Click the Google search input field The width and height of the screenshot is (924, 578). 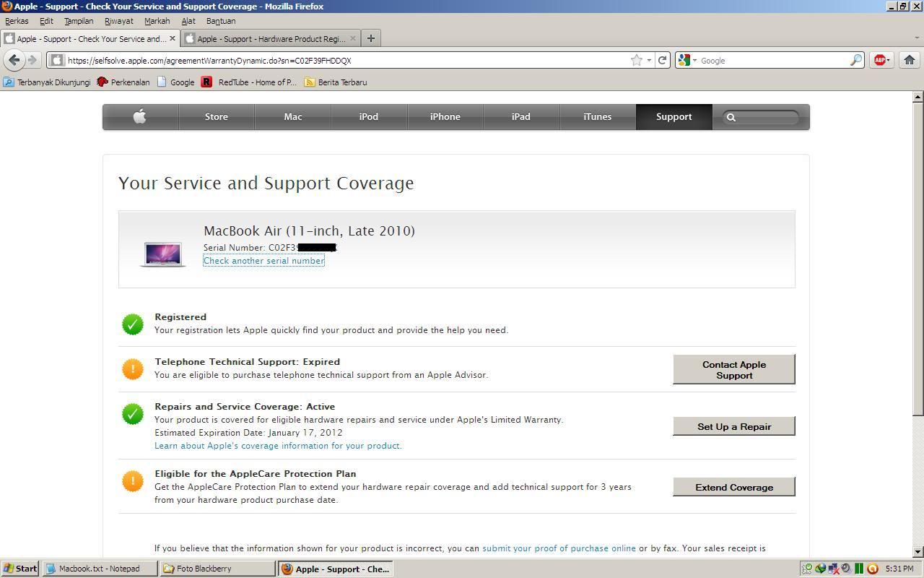coord(772,61)
